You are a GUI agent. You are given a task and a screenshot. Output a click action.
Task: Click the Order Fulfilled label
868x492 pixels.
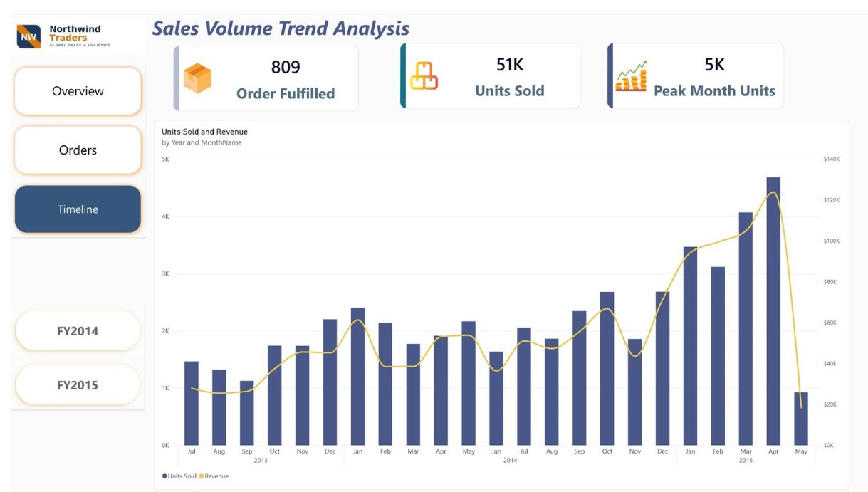[286, 93]
